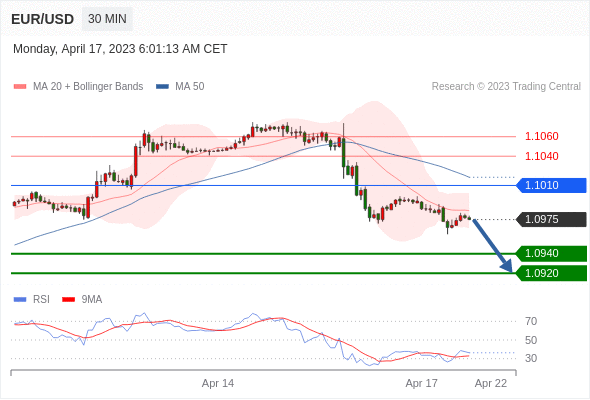The image size is (590, 400).
Task: Click the MA 20 + Bollinger Bands legend label
Action: (x=88, y=87)
